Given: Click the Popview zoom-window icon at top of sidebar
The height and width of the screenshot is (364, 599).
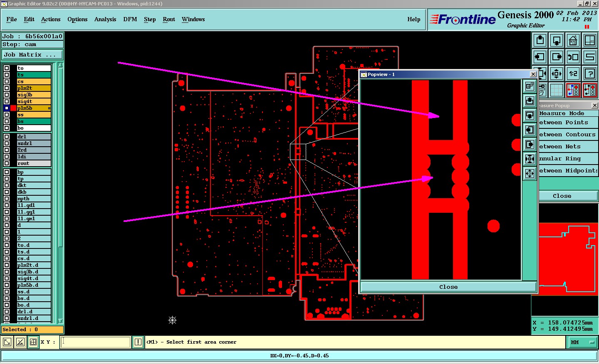Looking at the screenshot, I should (x=530, y=86).
